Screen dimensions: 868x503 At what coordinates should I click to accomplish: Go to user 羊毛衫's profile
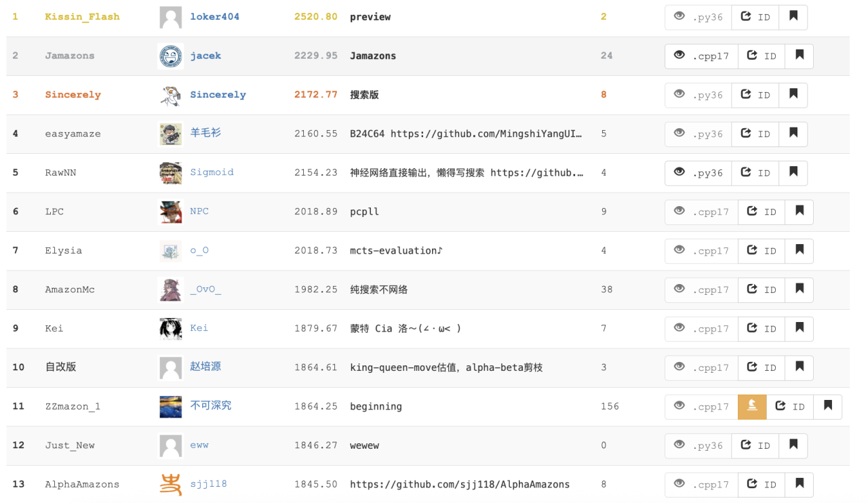point(205,133)
